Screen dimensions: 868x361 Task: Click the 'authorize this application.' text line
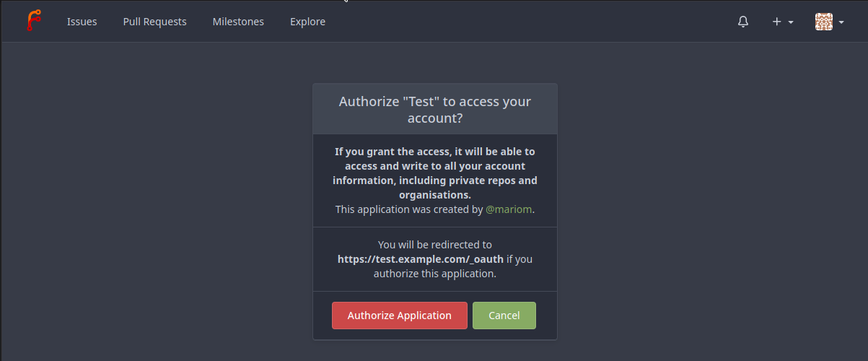434,274
